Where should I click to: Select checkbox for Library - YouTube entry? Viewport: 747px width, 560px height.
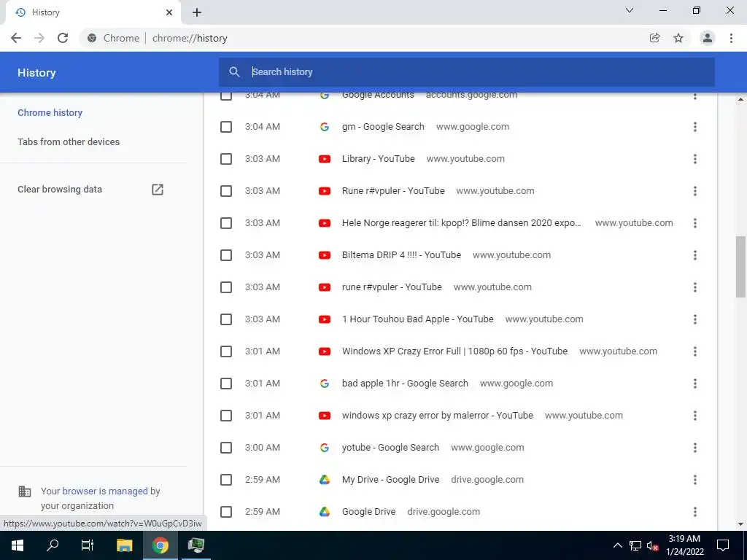pyautogui.click(x=226, y=159)
